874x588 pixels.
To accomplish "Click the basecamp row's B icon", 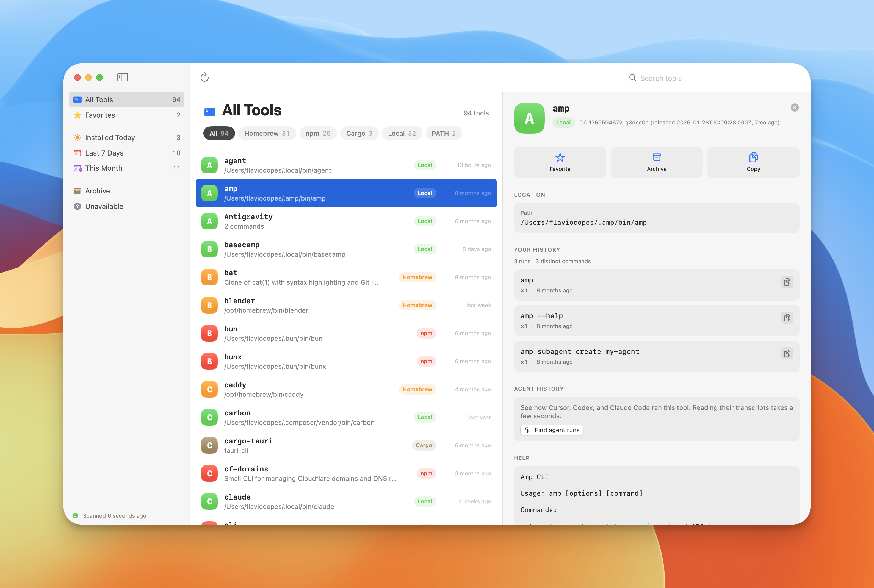I will point(209,249).
